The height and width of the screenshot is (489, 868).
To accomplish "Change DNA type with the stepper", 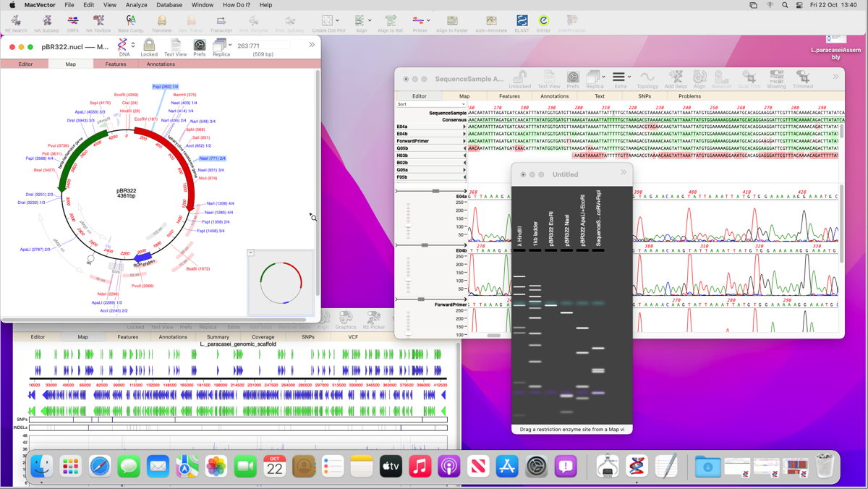I will click(133, 45).
